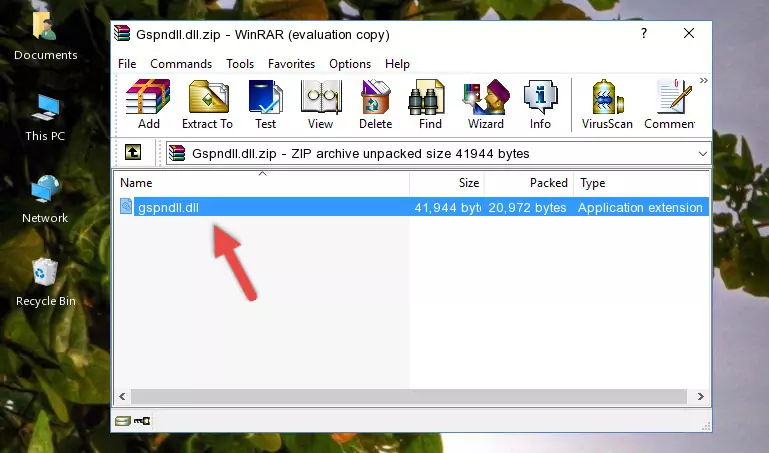Open the View file tool

321,104
